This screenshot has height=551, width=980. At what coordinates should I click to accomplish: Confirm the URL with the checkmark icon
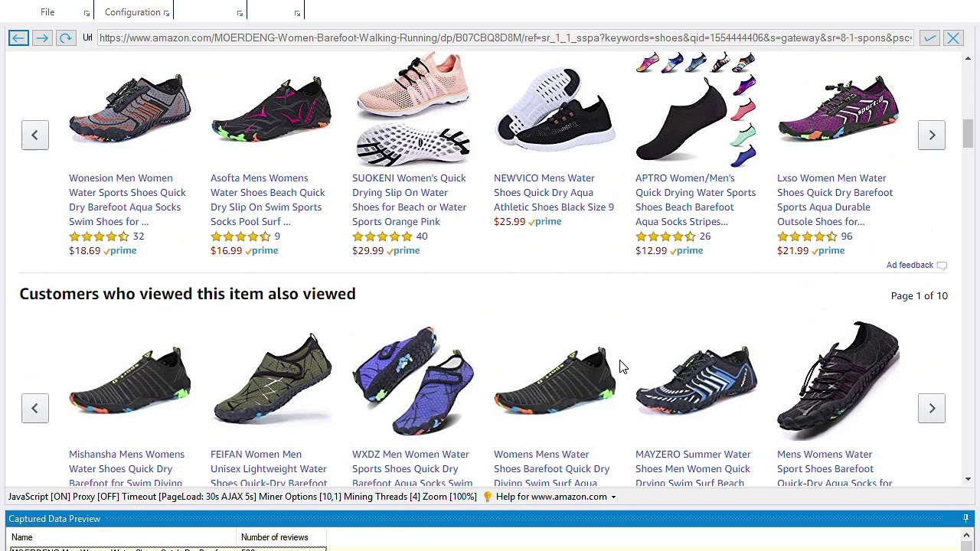click(x=929, y=37)
